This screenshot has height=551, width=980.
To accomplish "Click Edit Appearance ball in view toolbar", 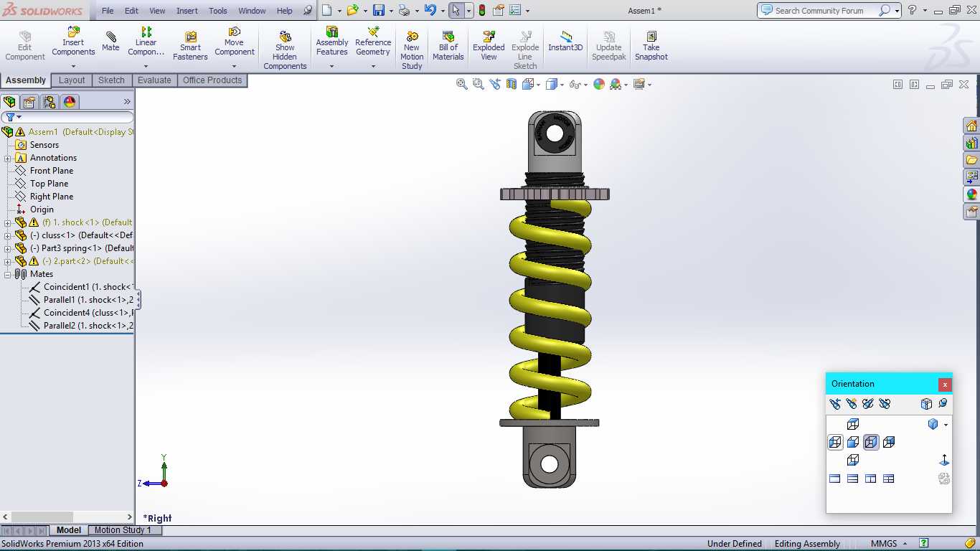I will 599,84.
